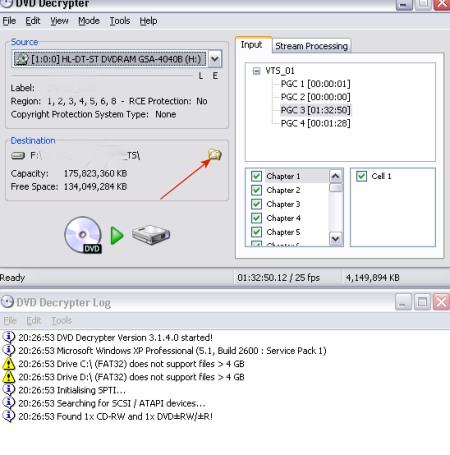Click warning icon of Drive C:\ FAT32 entry
The image size is (450, 455).
[x=9, y=364]
